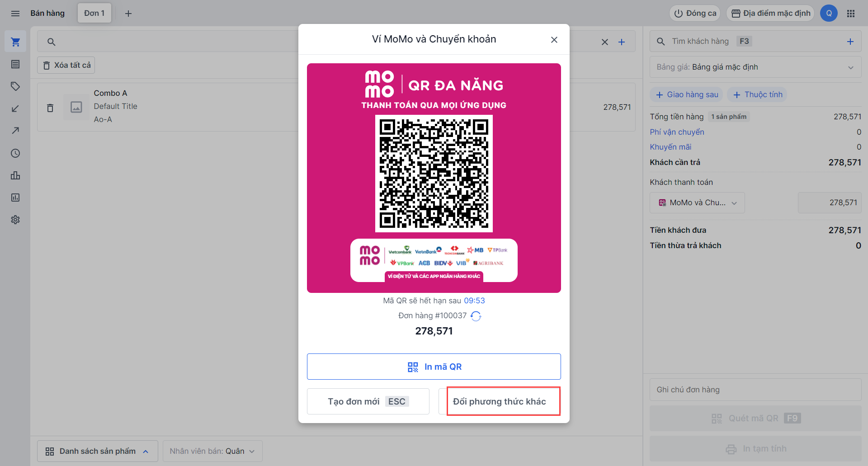Close the MoMo payment dialog
Viewport: 868px width, 466px height.
554,40
